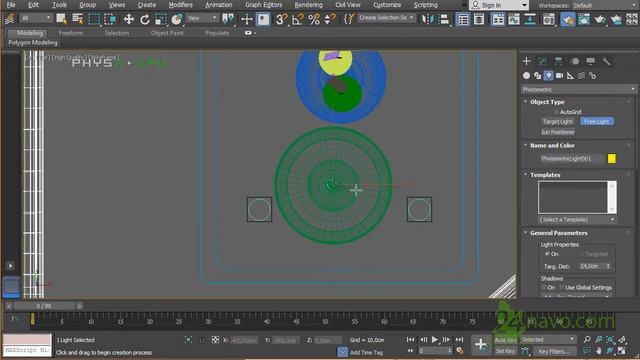Enable the AutoGrid checkbox

556,112
